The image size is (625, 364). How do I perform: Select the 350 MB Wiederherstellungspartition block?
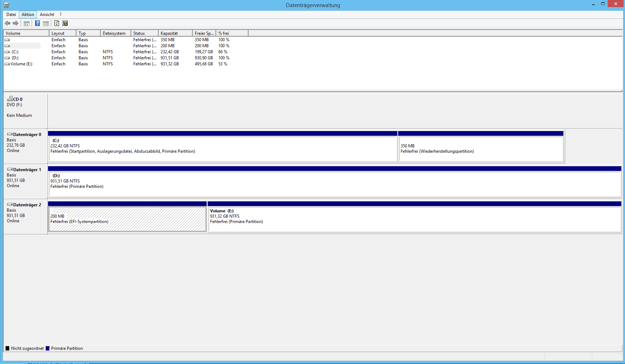[481, 146]
